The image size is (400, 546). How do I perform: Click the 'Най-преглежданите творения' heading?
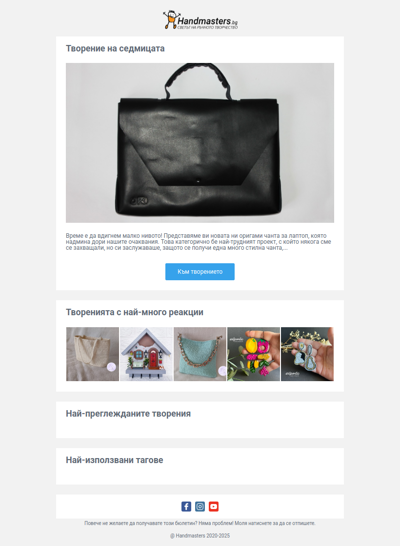point(128,414)
